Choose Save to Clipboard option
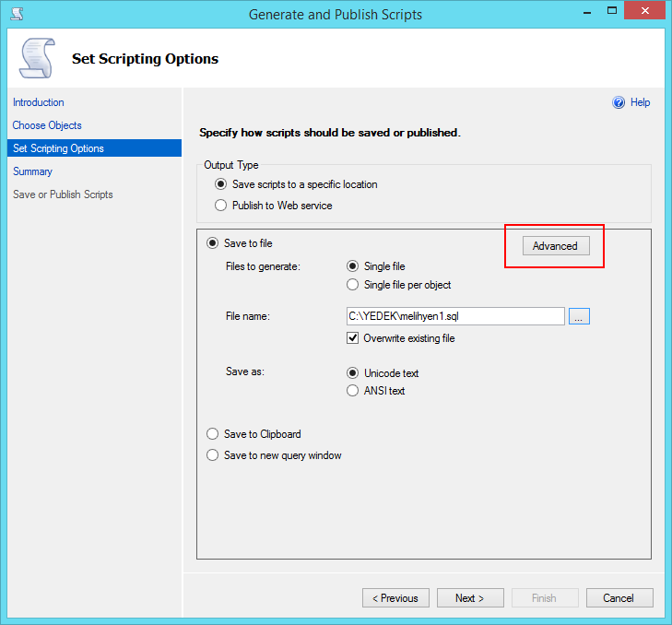672x625 pixels. pyautogui.click(x=212, y=434)
